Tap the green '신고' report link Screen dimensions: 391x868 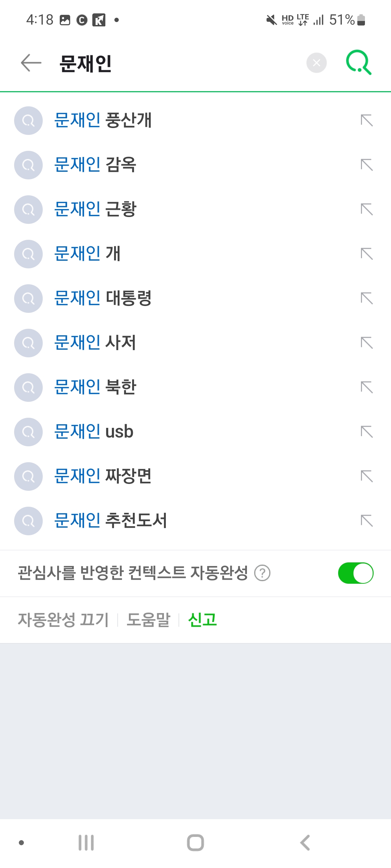point(202,620)
